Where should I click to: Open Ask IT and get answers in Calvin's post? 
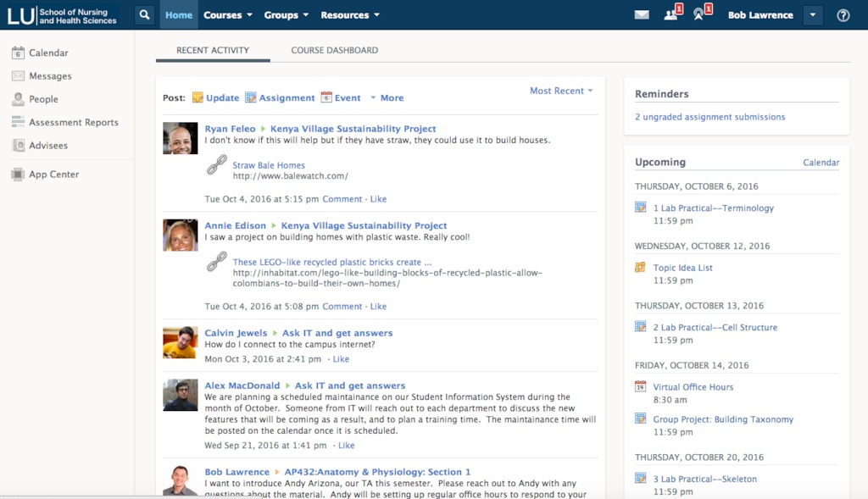(x=337, y=333)
